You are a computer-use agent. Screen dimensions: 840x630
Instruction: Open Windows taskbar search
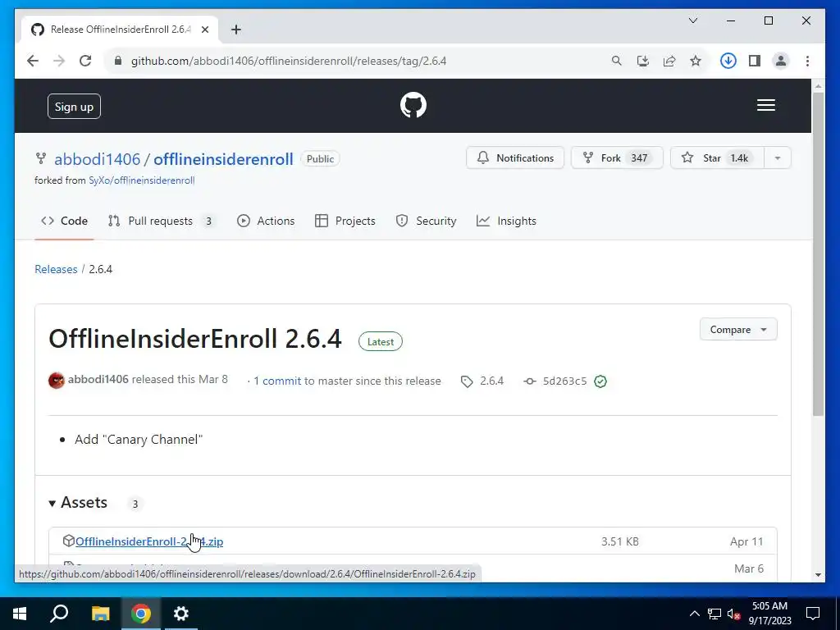(x=59, y=613)
